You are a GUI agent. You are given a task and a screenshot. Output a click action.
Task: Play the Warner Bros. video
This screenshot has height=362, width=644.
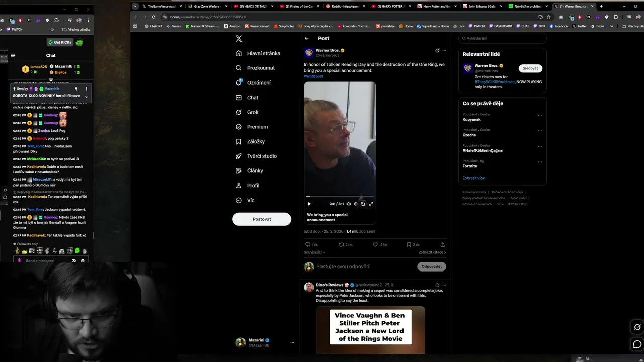click(x=309, y=204)
